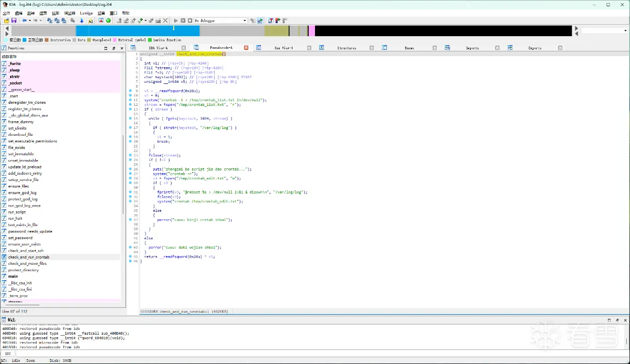
Task: Switch to the IDA View-A tab
Action: click(x=159, y=48)
